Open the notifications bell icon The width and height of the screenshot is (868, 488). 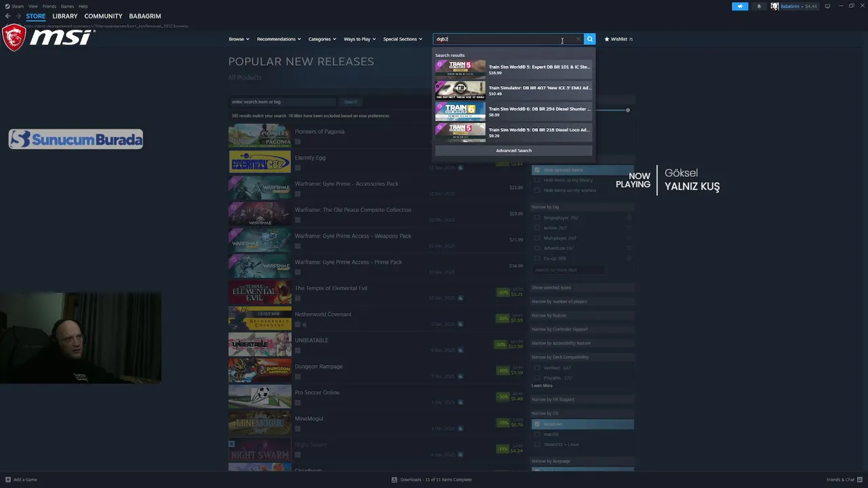[759, 6]
